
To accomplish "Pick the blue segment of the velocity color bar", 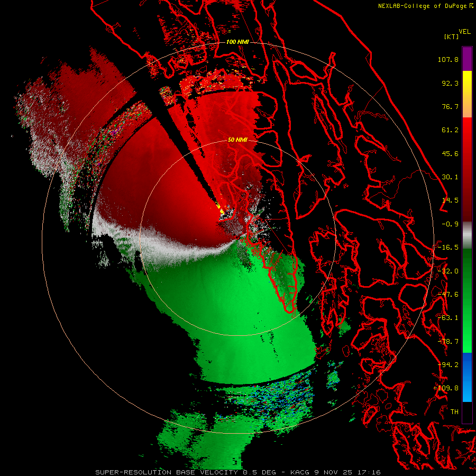I will (467, 377).
